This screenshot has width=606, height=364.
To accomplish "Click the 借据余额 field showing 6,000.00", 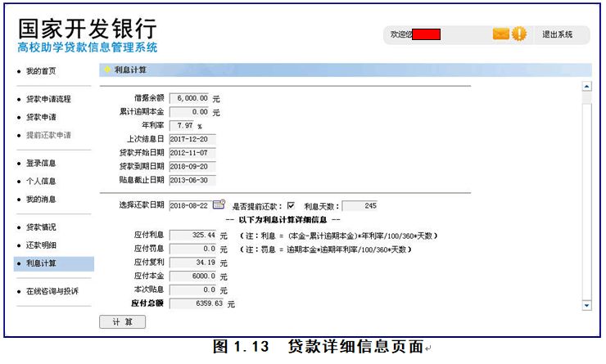I will point(189,98).
